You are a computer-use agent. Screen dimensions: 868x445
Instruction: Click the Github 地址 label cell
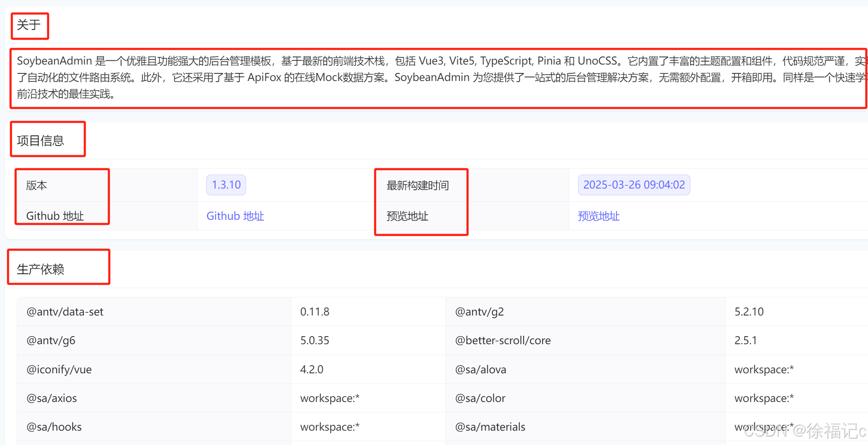point(107,216)
